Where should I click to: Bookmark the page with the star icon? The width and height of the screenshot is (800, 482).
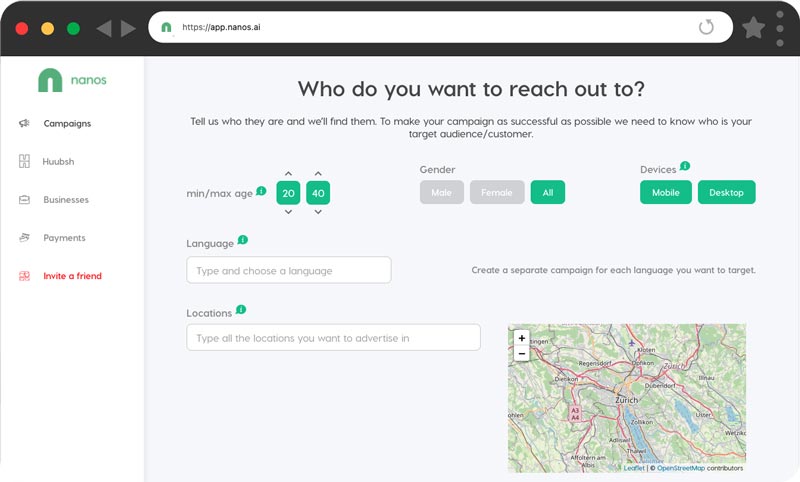pos(753,28)
